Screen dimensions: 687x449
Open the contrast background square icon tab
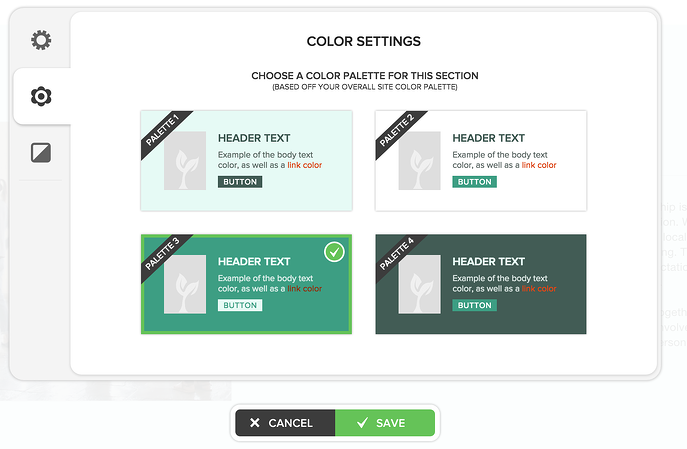click(41, 152)
